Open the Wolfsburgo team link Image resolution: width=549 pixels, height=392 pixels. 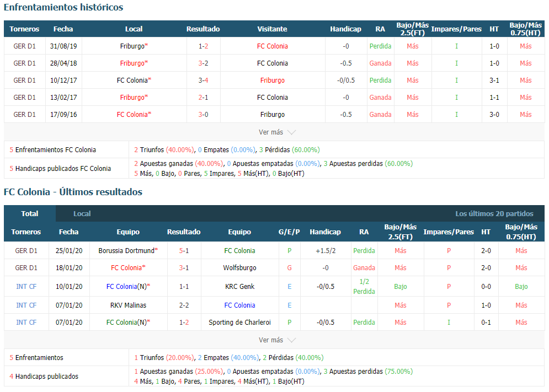[240, 268]
